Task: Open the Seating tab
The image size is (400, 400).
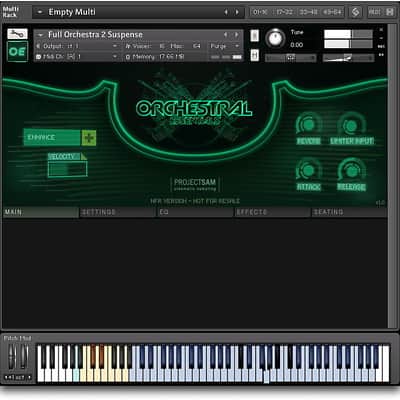Action: [x=349, y=212]
